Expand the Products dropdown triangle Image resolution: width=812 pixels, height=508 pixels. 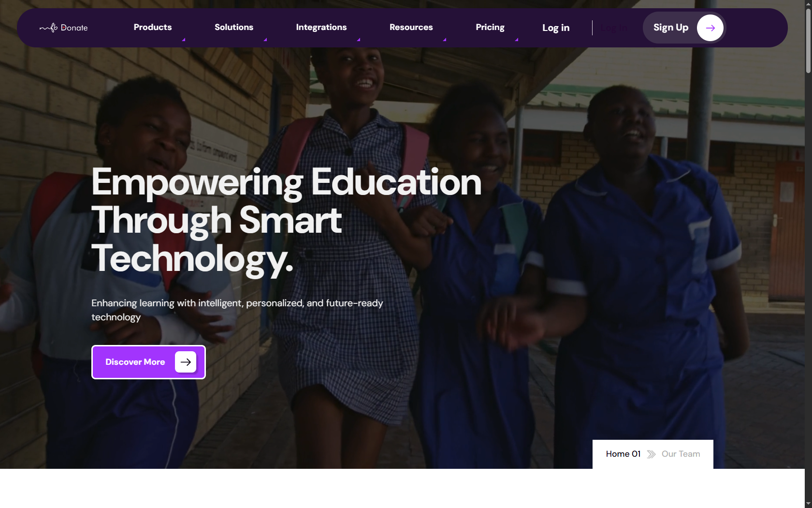(184, 40)
